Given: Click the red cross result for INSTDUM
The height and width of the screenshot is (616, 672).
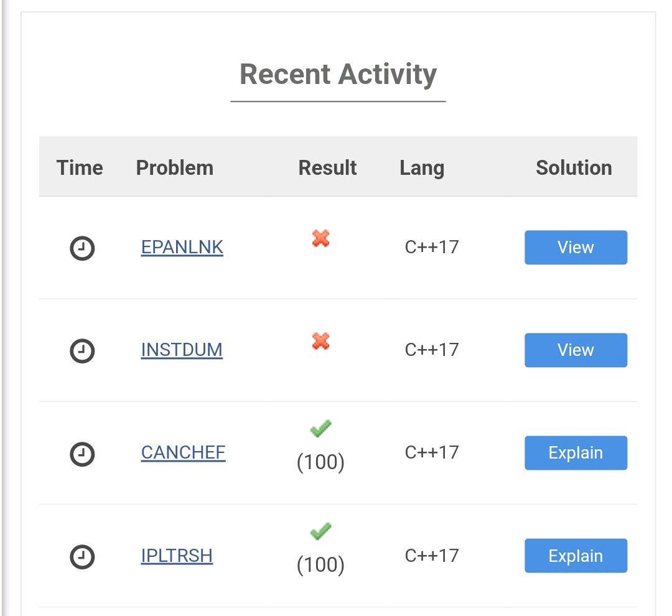Looking at the screenshot, I should click(320, 341).
